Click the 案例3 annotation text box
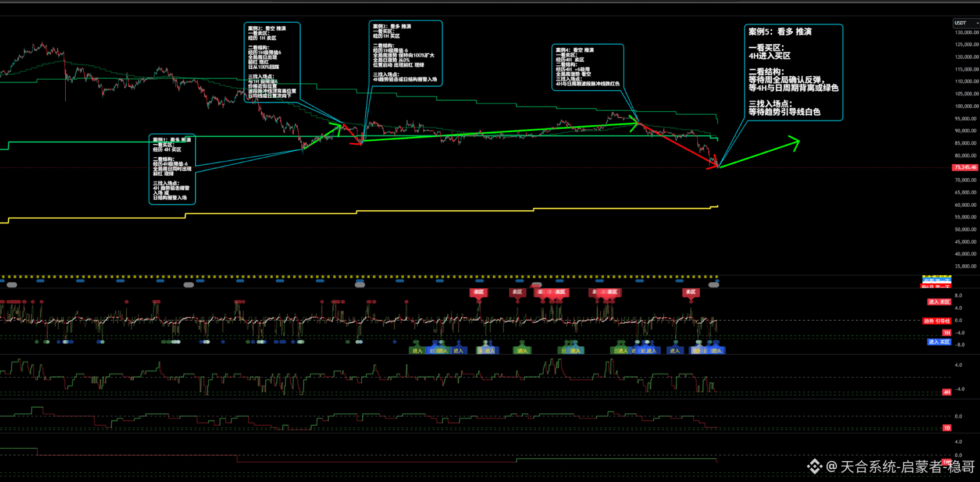The height and width of the screenshot is (482, 980). coord(405,54)
